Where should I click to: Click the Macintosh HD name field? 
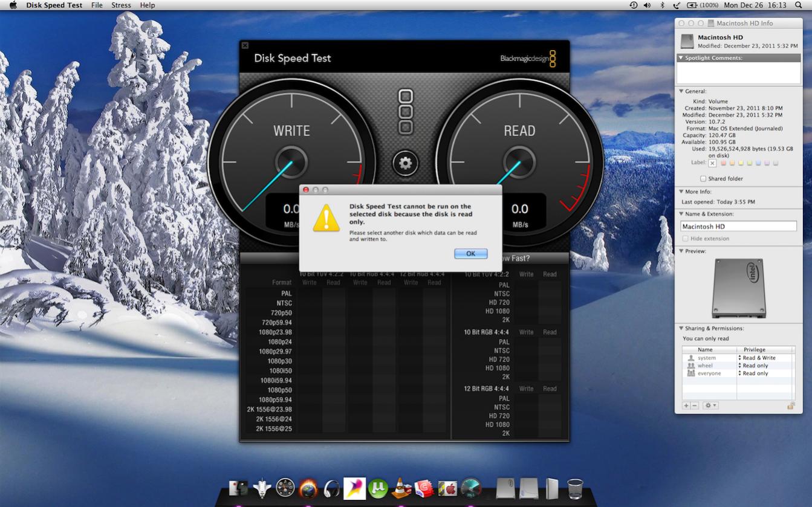[738, 226]
